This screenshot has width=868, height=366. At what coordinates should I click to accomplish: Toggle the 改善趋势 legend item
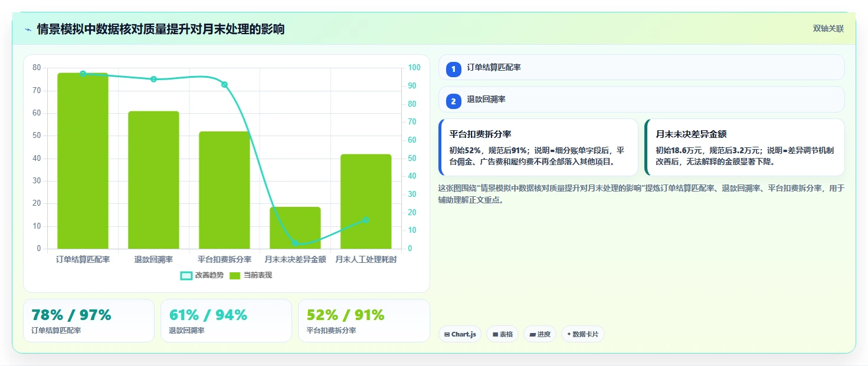(x=202, y=275)
